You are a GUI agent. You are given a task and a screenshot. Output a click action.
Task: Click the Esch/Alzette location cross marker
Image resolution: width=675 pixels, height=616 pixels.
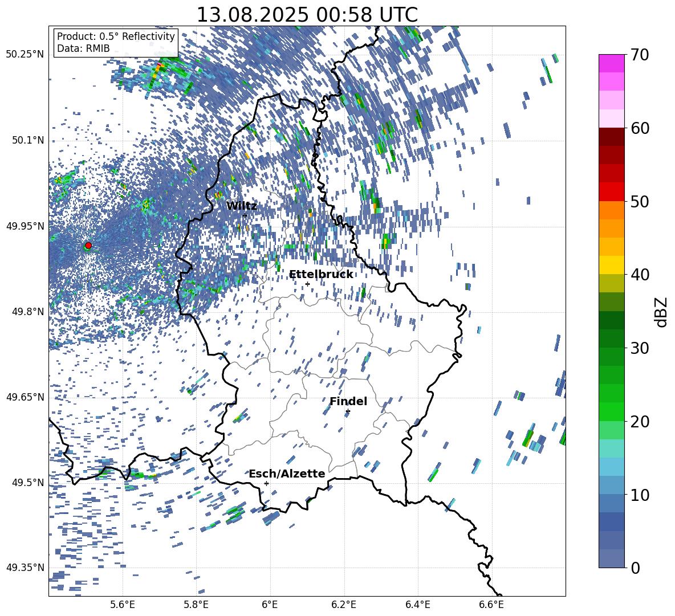(266, 483)
